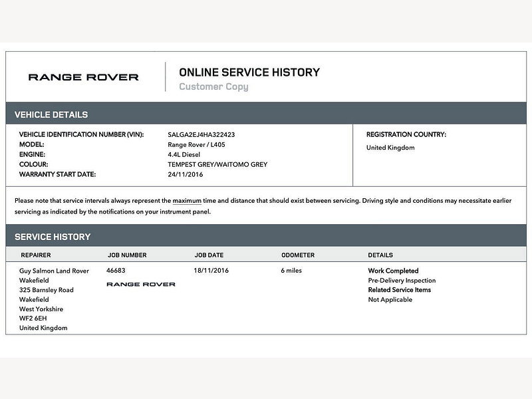Select United Kingdom under Registration Country
The height and width of the screenshot is (399, 532).
390,148
